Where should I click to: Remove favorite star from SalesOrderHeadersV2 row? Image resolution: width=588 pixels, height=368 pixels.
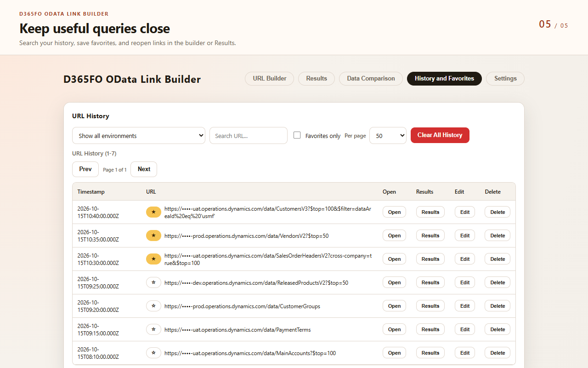pyautogui.click(x=153, y=259)
